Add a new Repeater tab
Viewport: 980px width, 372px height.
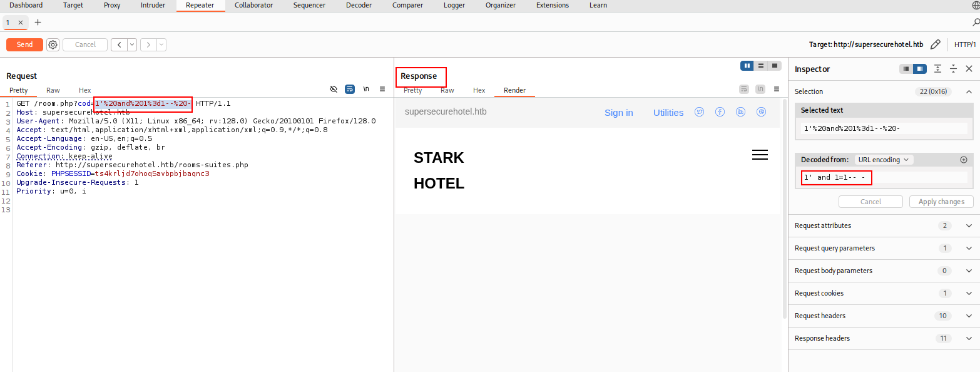coord(38,22)
